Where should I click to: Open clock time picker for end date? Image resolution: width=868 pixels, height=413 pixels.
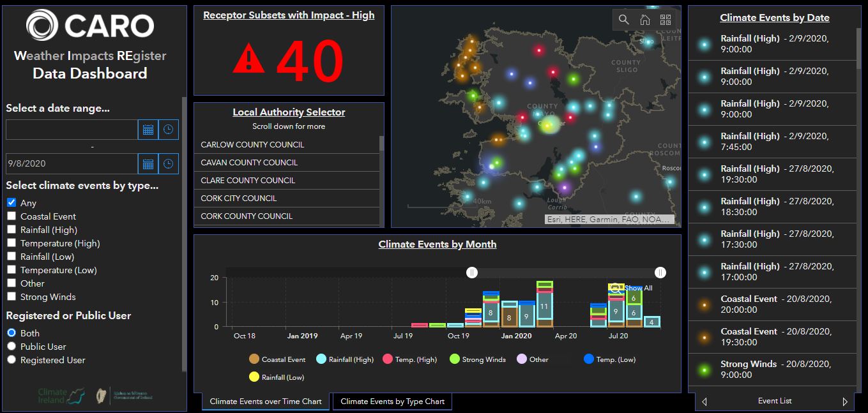coord(168,164)
